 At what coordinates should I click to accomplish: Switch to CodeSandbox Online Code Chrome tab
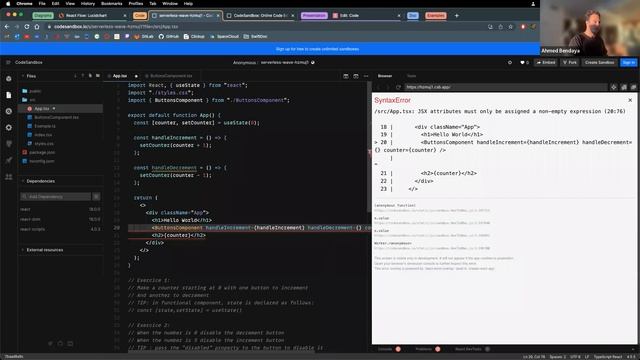pos(260,16)
